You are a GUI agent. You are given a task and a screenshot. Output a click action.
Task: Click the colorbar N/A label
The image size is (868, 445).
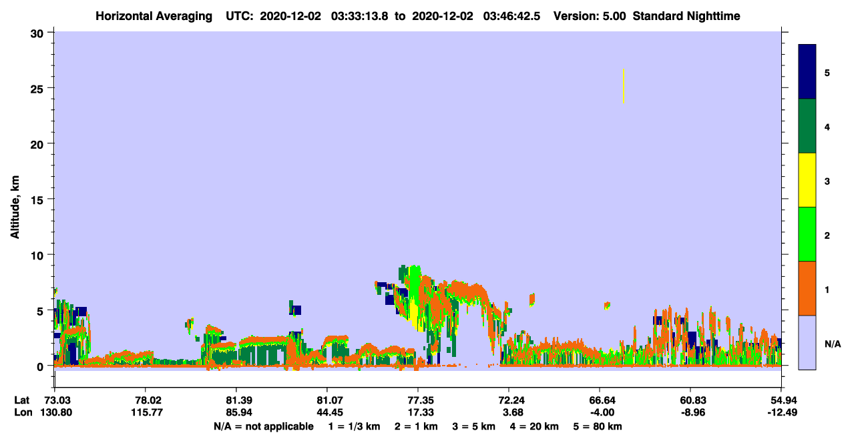point(832,344)
